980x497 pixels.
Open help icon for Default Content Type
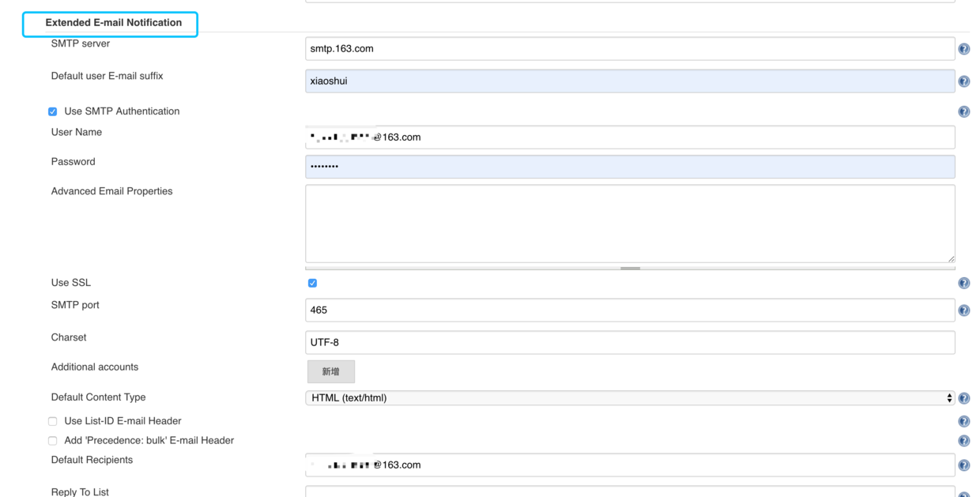[963, 398]
